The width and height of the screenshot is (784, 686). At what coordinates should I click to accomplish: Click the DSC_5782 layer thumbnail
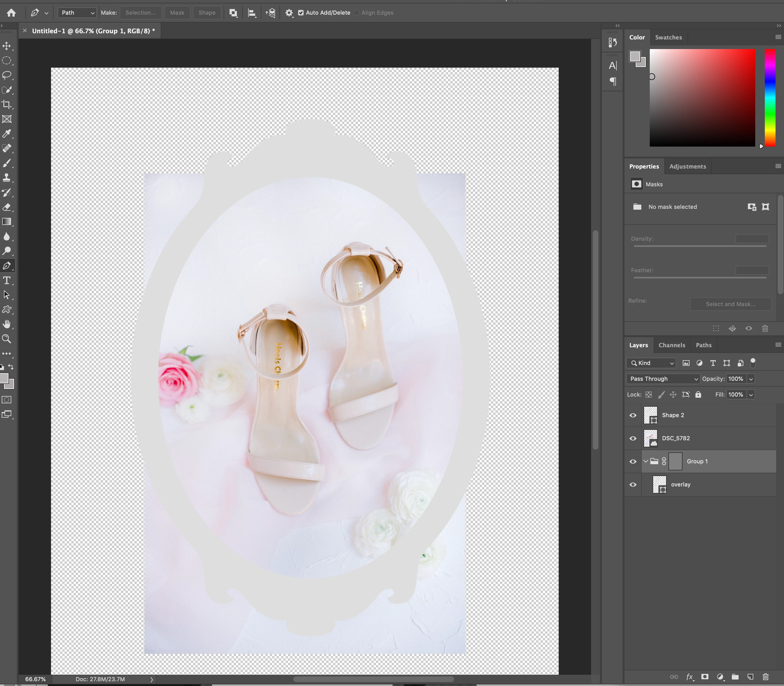(650, 438)
